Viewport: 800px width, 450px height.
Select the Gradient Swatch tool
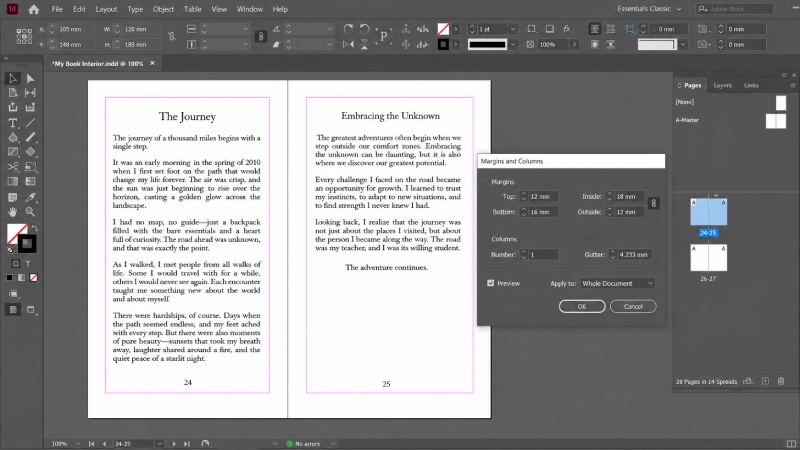click(13, 182)
